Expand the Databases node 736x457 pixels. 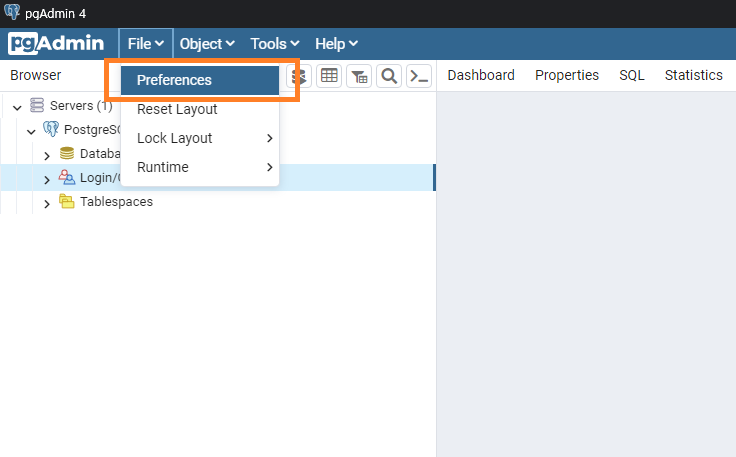(46, 156)
